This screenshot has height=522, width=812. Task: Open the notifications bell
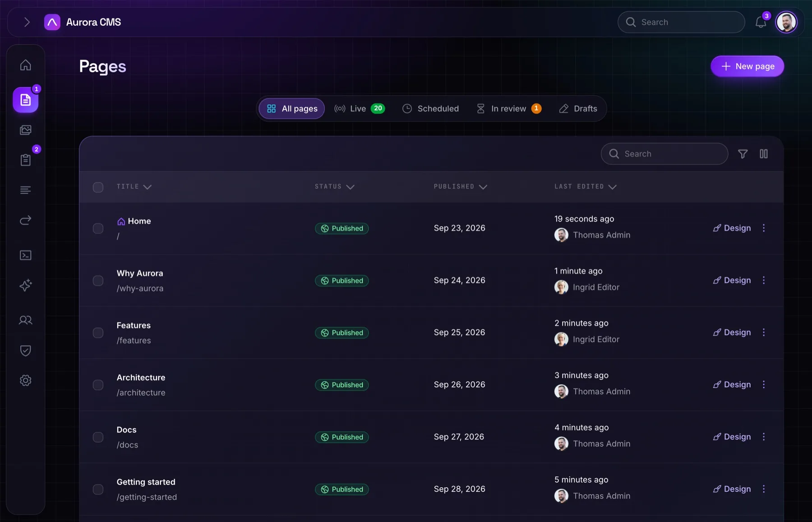click(x=761, y=22)
